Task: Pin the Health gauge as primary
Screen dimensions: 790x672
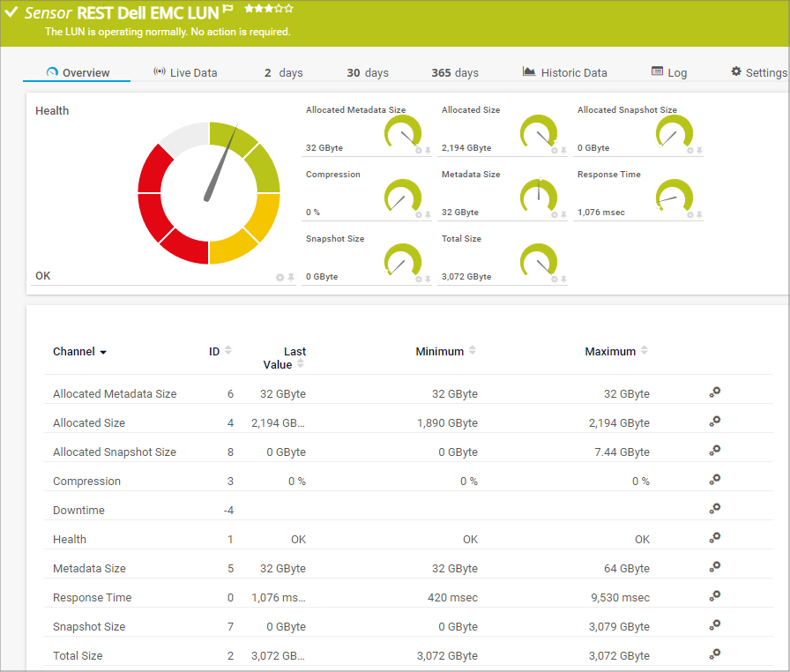Action: [x=291, y=277]
